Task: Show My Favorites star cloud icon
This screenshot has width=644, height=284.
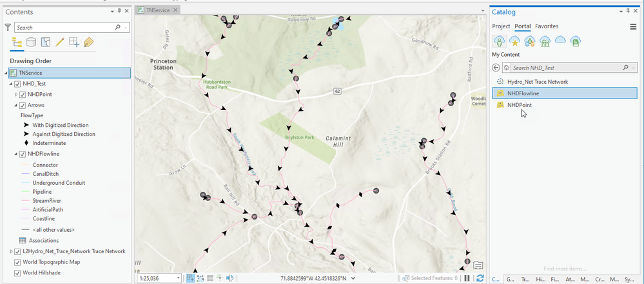Action: pos(514,41)
